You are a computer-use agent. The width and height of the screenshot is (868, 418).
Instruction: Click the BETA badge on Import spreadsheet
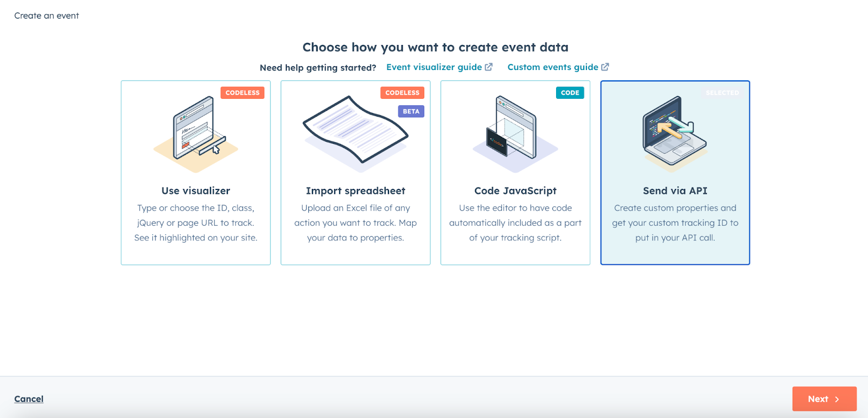[411, 111]
